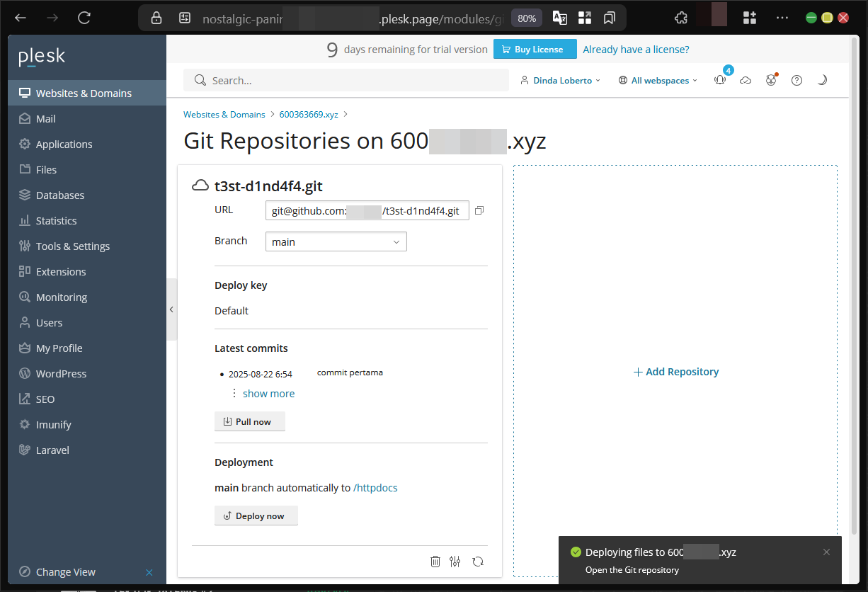The image size is (868, 592).
Task: Open repository settings sliders icon
Action: click(x=455, y=562)
